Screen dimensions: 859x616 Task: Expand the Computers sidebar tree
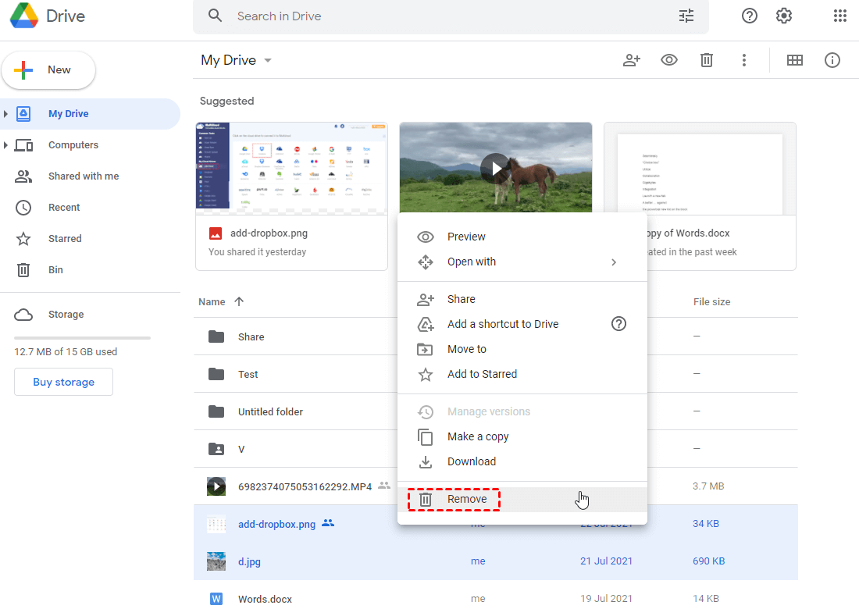[x=8, y=144]
